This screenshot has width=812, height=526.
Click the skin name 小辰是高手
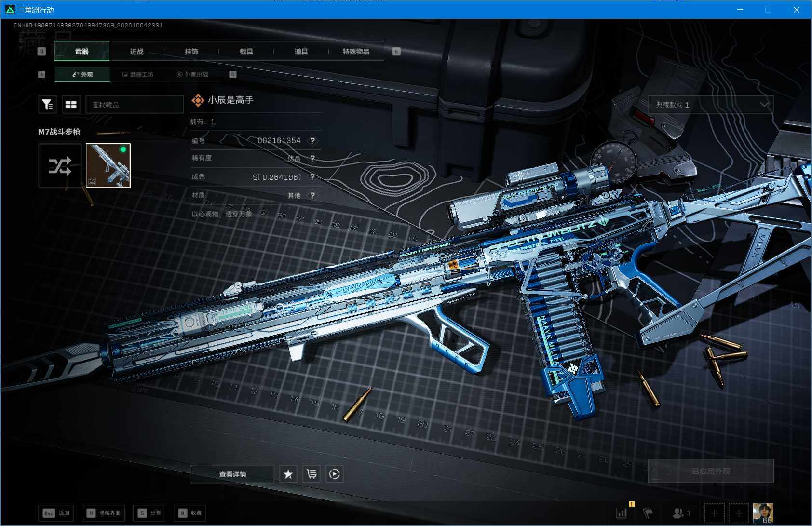230,100
